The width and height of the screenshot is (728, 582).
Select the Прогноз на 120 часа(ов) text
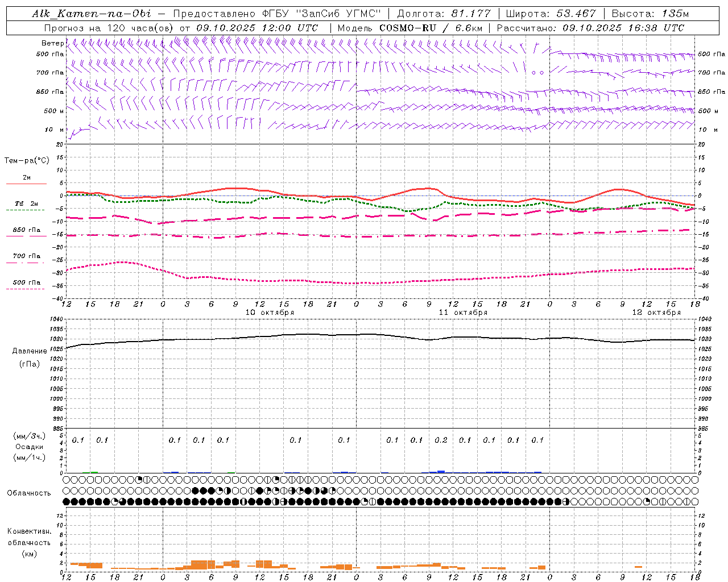[109, 28]
